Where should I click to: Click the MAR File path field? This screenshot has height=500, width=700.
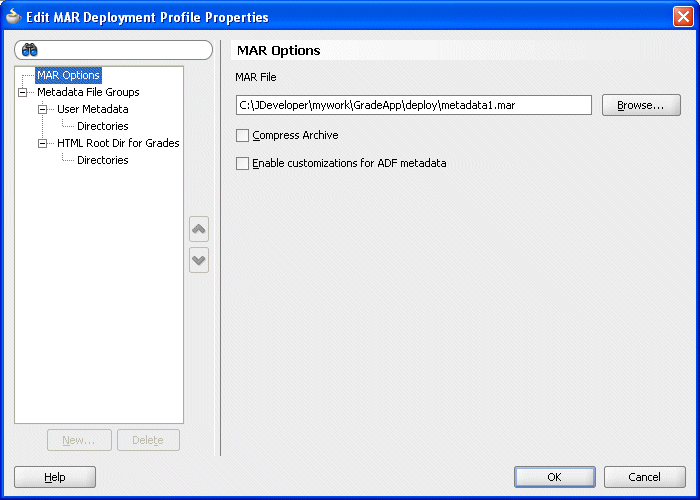[413, 105]
